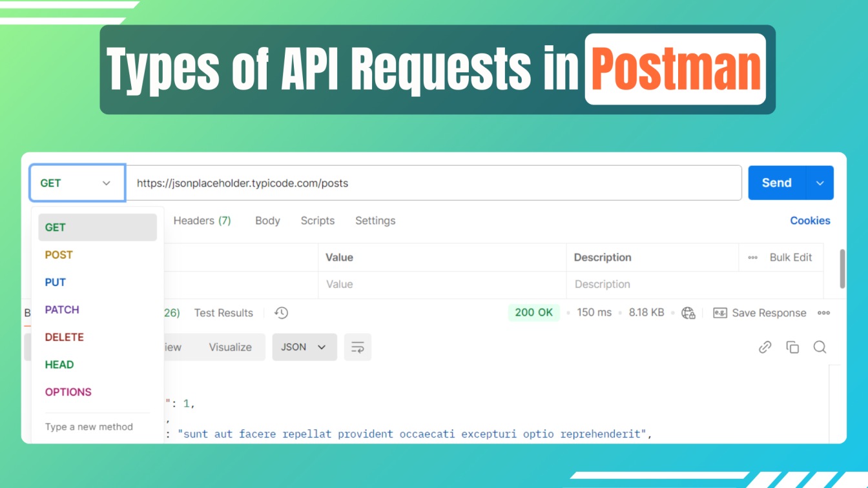Click the 8.18 KB response size
This screenshot has width=868, height=488.
pyautogui.click(x=646, y=312)
